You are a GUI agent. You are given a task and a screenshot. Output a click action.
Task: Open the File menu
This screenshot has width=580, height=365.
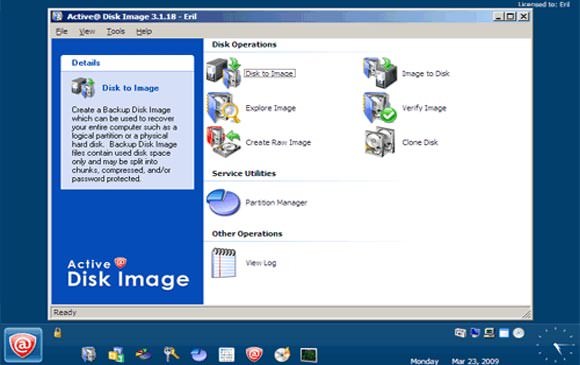(x=61, y=31)
